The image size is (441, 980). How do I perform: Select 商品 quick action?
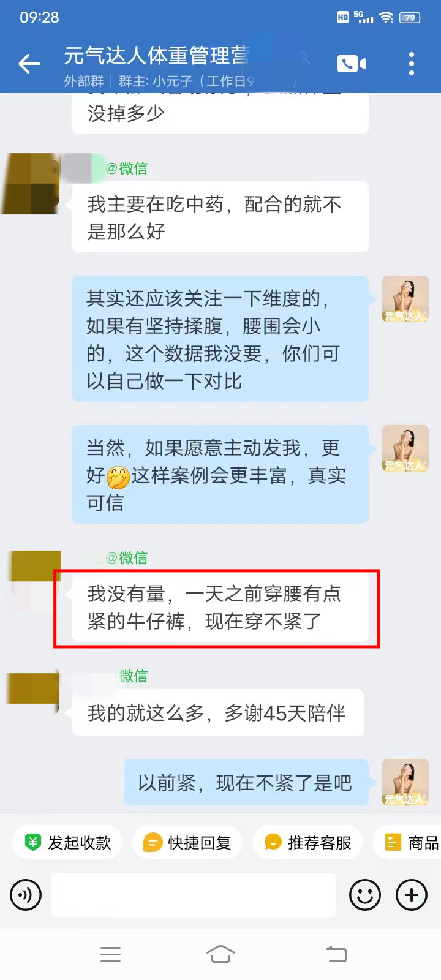[x=407, y=843]
